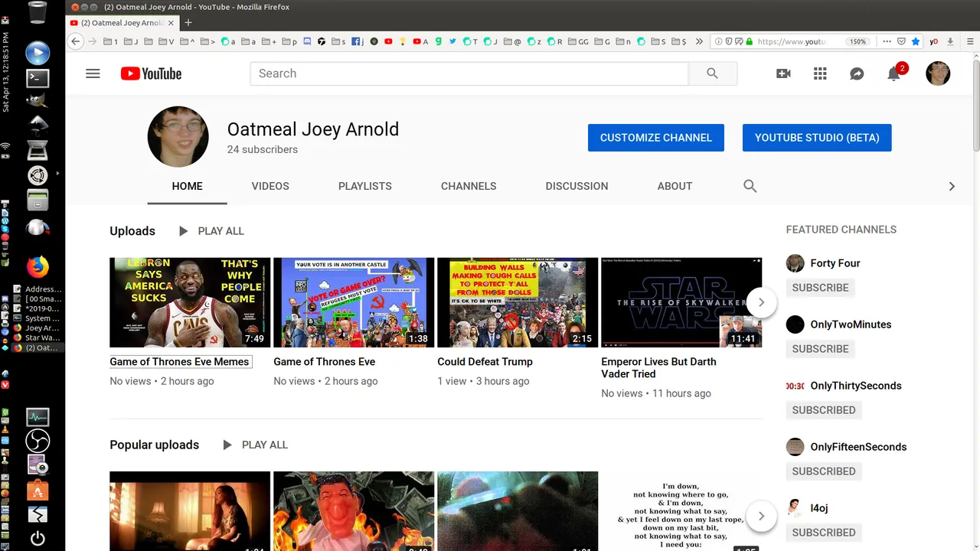
Task: Open Trash icon in the dock
Action: 37,13
